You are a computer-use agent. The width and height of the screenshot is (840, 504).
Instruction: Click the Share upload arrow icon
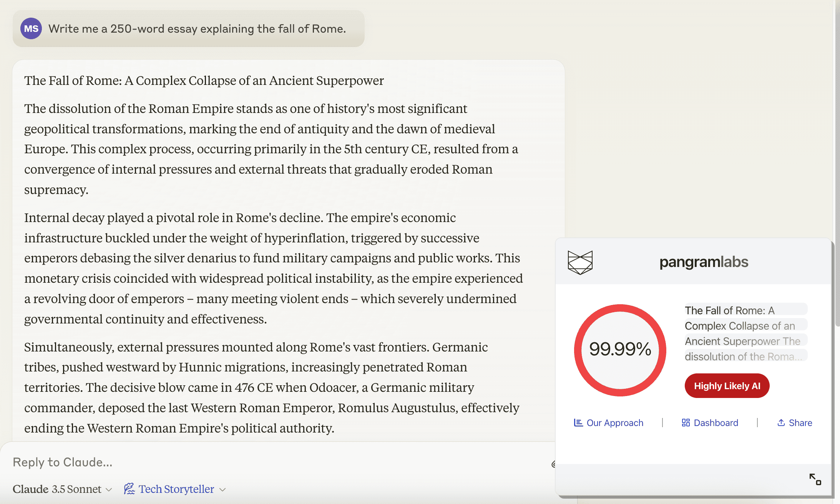(781, 423)
